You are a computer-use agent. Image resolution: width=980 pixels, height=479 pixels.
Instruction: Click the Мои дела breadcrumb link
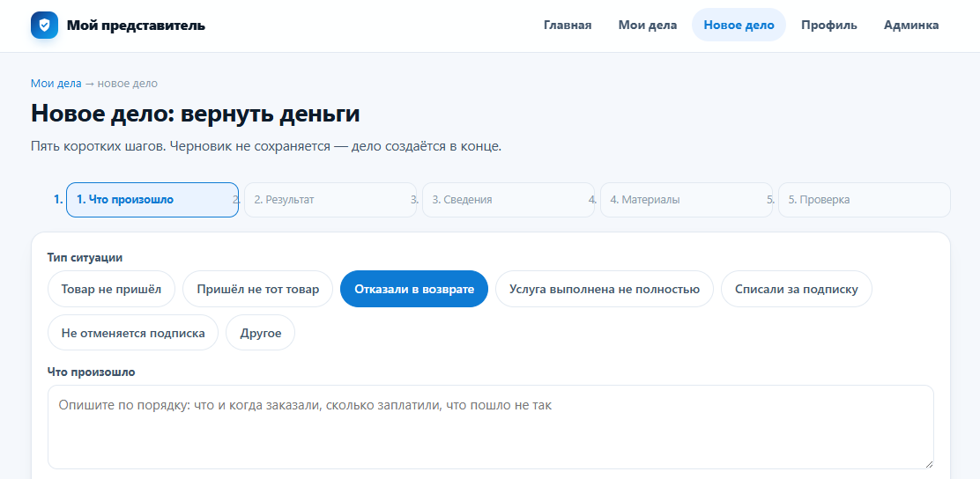pyautogui.click(x=56, y=83)
